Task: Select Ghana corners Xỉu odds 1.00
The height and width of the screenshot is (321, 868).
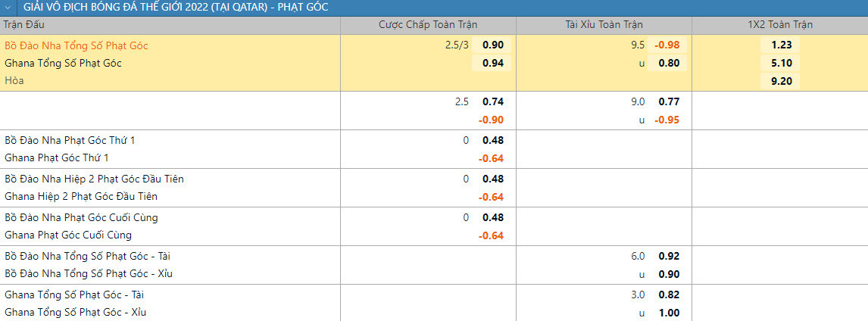Action: tap(669, 313)
